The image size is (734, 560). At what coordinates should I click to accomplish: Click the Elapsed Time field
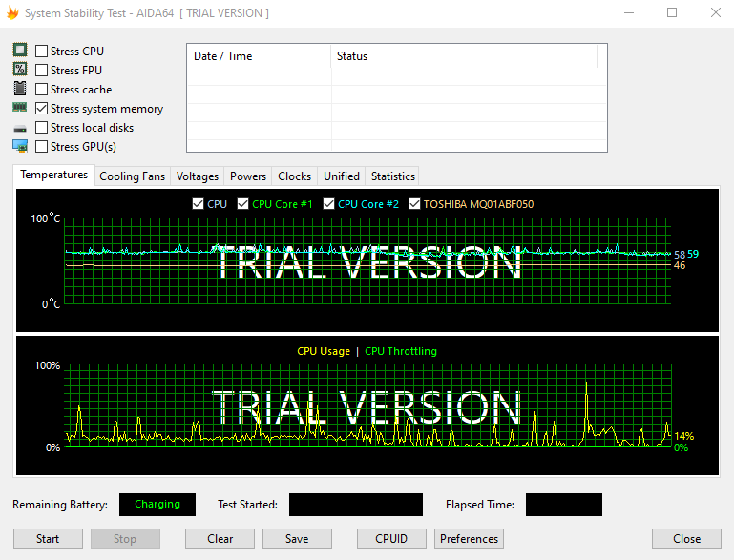click(564, 505)
